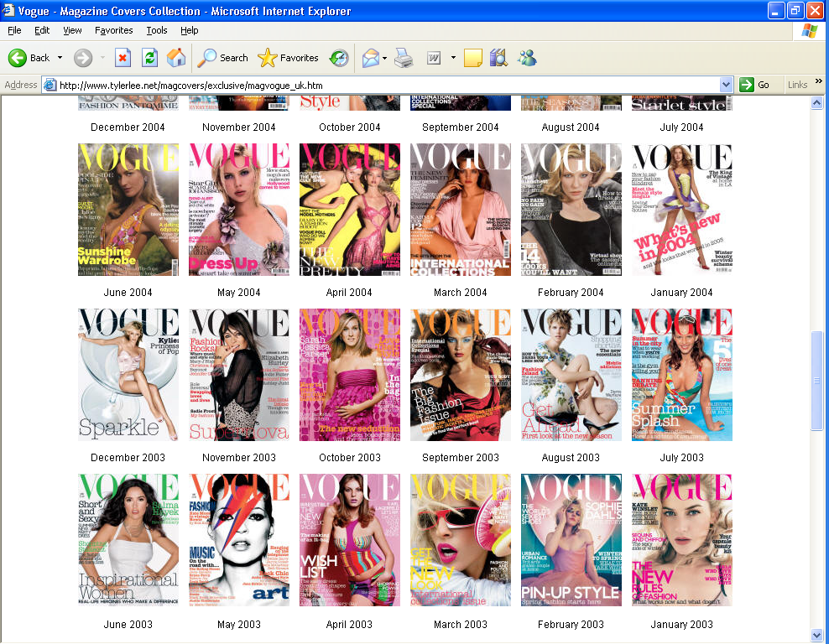Open the April 2003 Wish List cover
The image size is (829, 644).
[x=349, y=540]
